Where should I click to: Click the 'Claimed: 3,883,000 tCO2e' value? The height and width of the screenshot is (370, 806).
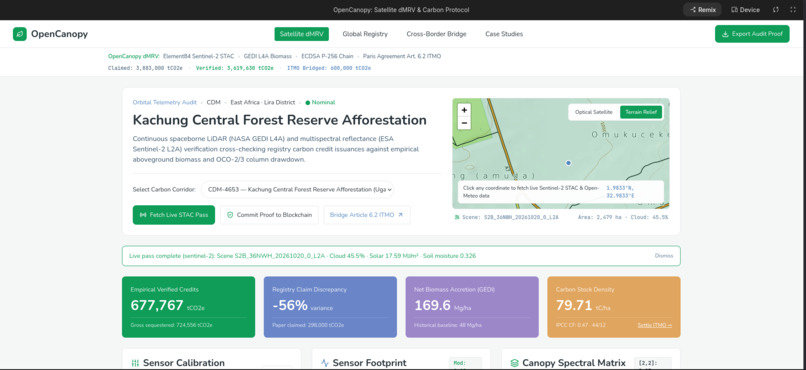(145, 68)
